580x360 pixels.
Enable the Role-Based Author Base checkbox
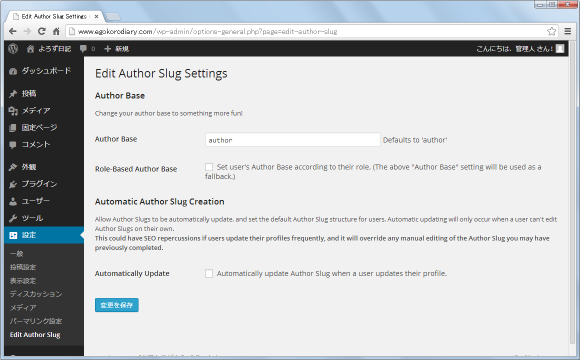pyautogui.click(x=209, y=167)
